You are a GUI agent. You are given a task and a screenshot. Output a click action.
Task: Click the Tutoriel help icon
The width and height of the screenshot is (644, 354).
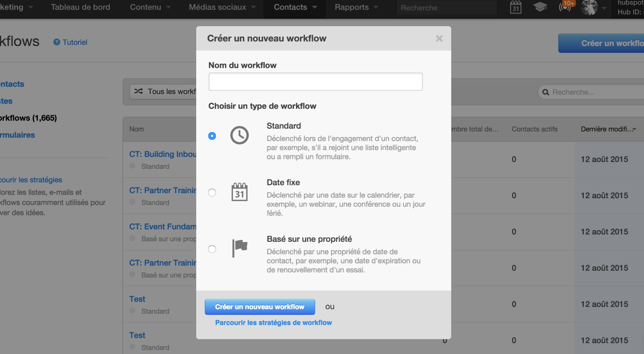pyautogui.click(x=57, y=42)
